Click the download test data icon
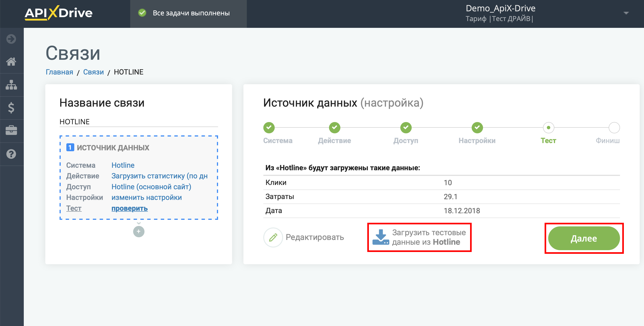 coord(380,237)
